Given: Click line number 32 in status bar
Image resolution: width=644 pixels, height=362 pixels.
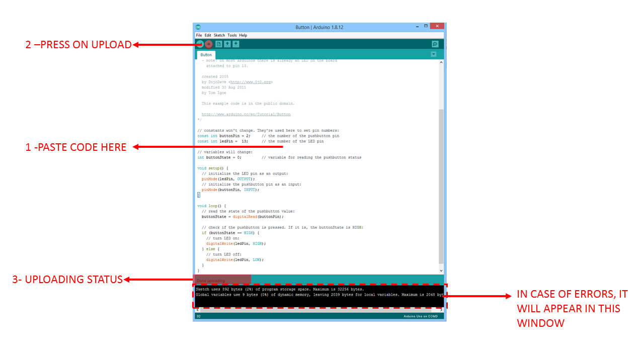Looking at the screenshot, I should coord(198,316).
